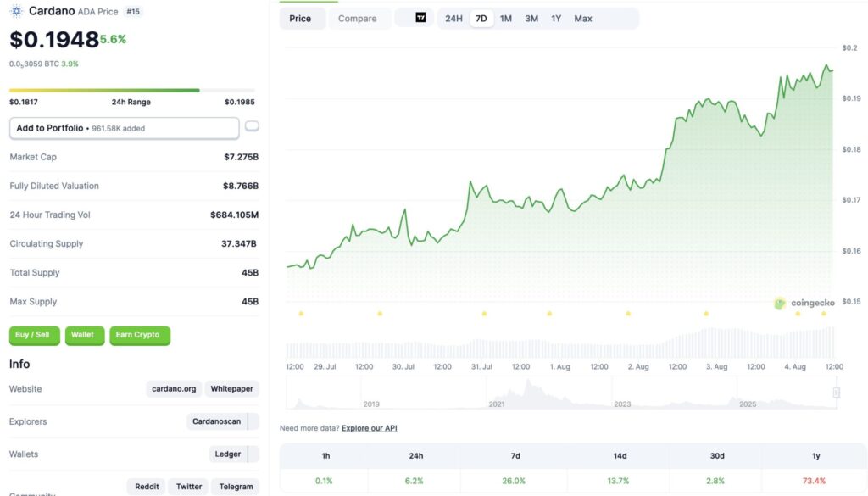Click the small button right of Add to Portfolio
Viewport: 868px width, 496px height.
tap(252, 125)
